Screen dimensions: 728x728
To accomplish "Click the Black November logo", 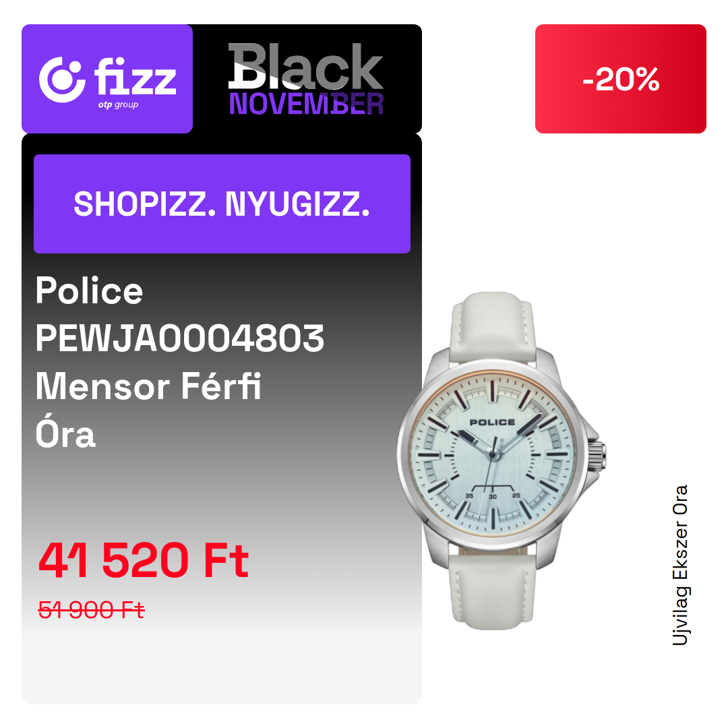I will pyautogui.click(x=306, y=79).
